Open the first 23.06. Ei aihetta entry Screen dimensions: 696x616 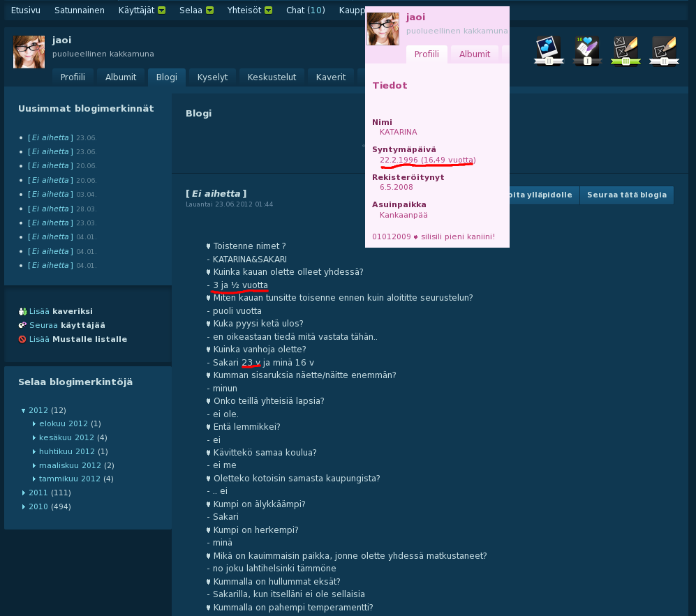click(50, 138)
